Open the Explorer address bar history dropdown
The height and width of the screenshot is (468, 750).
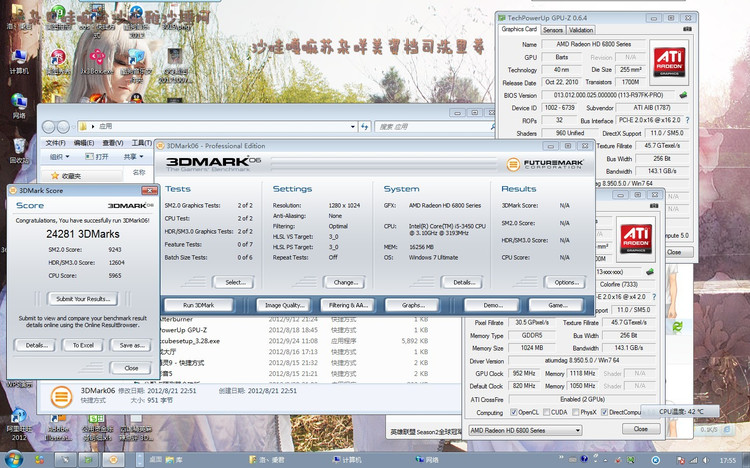353,127
